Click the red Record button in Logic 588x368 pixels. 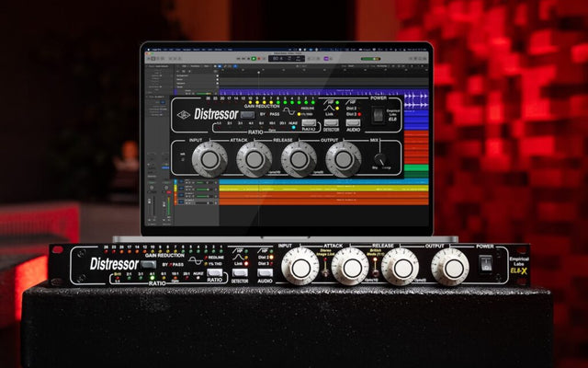click(x=259, y=59)
